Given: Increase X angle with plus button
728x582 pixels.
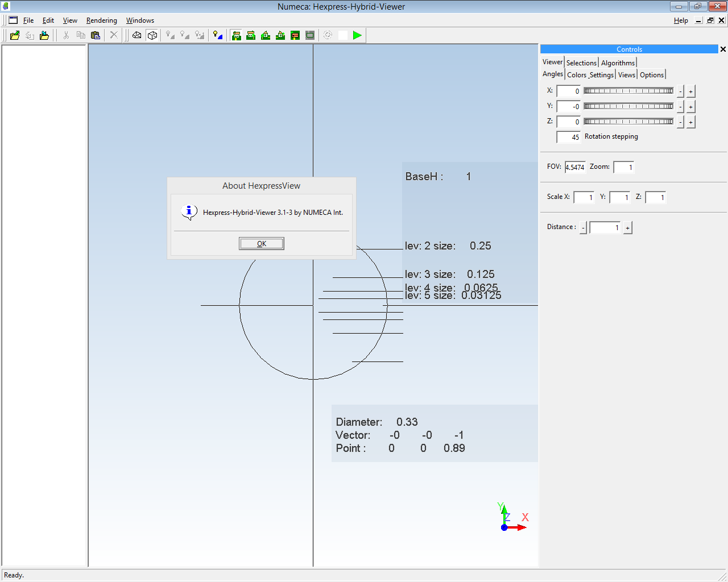Looking at the screenshot, I should pyautogui.click(x=690, y=92).
